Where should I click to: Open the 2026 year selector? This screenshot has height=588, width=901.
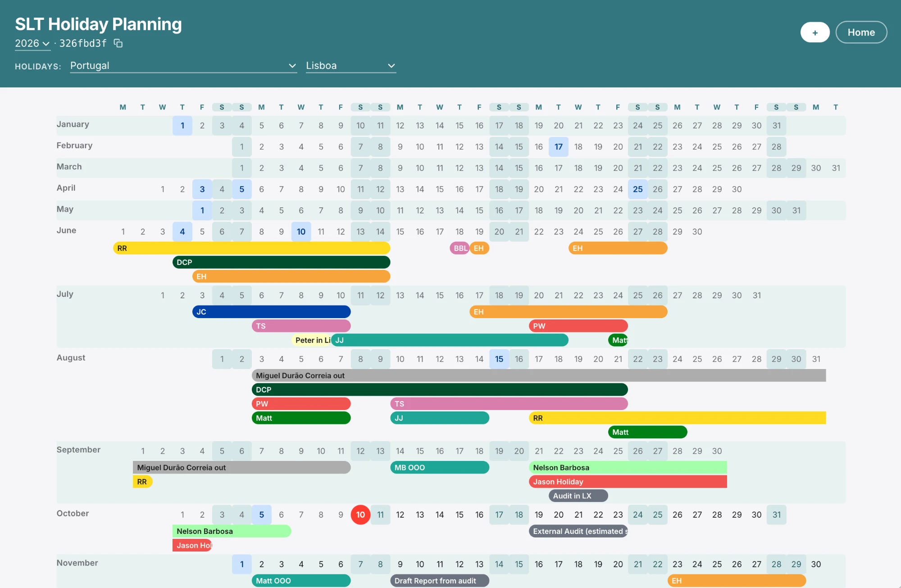coord(32,43)
